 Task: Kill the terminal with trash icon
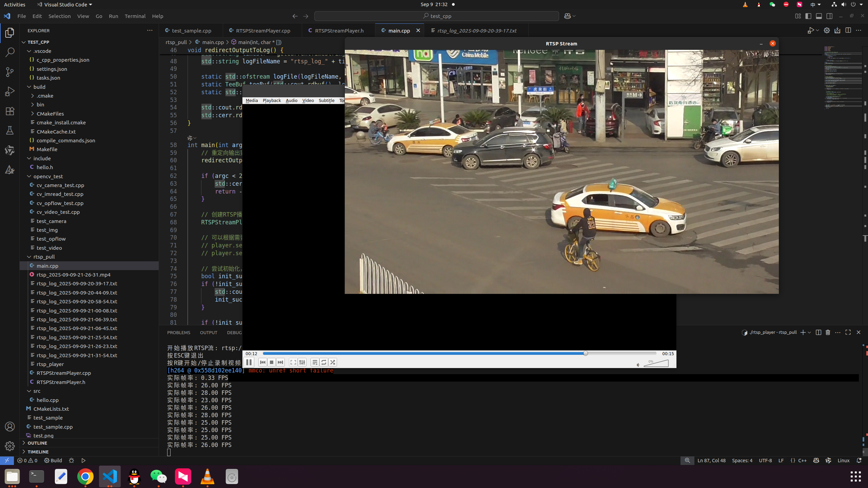coord(828,332)
